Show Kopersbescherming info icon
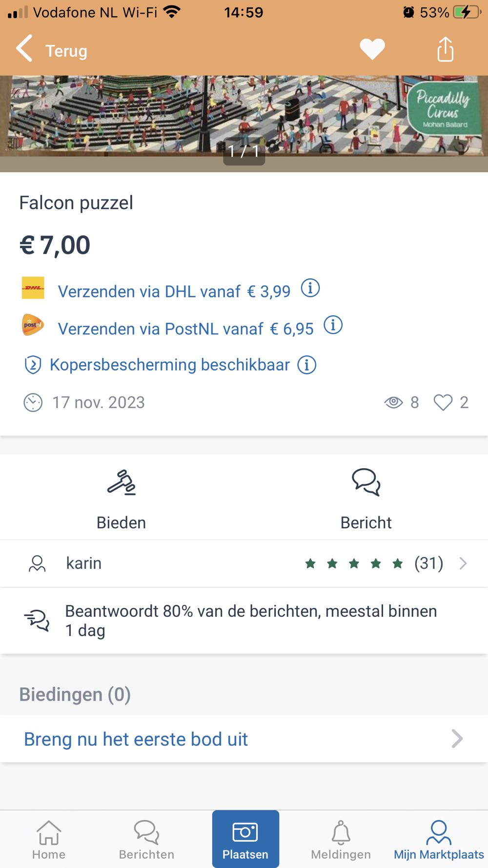This screenshot has width=488, height=868. [307, 365]
